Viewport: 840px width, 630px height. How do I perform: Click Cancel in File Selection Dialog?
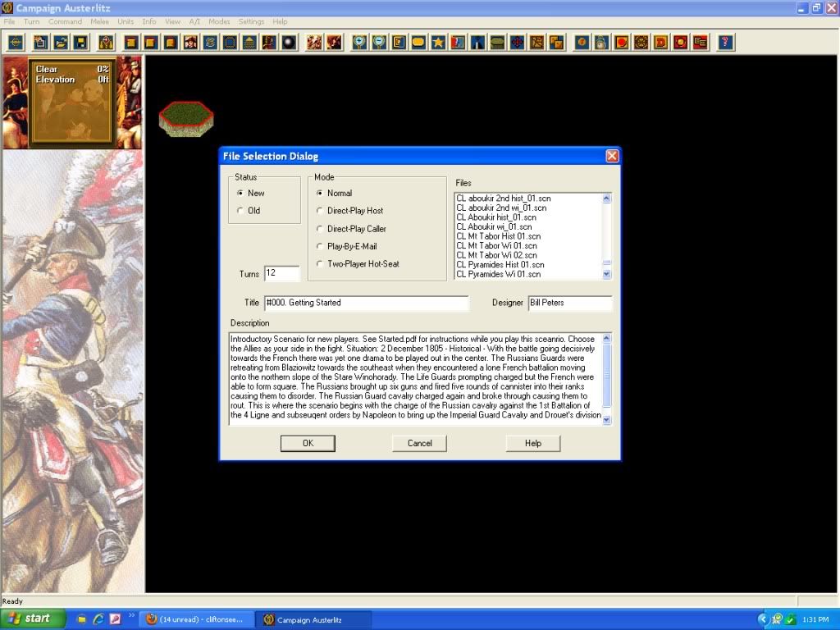(x=419, y=443)
